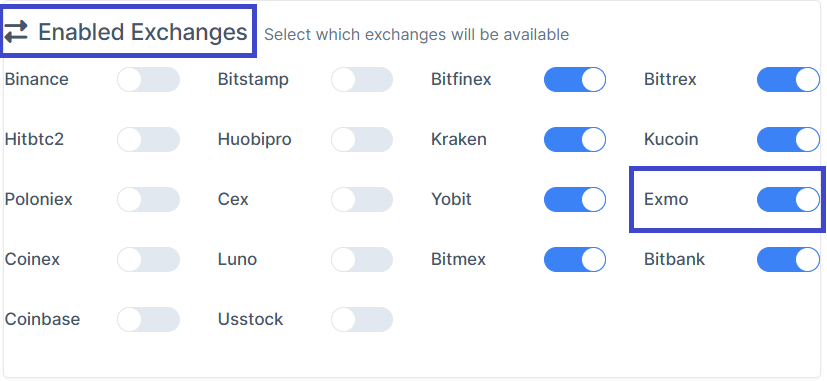Disable the Exmo exchange switch
Image resolution: width=827 pixels, height=381 pixels.
(x=788, y=199)
